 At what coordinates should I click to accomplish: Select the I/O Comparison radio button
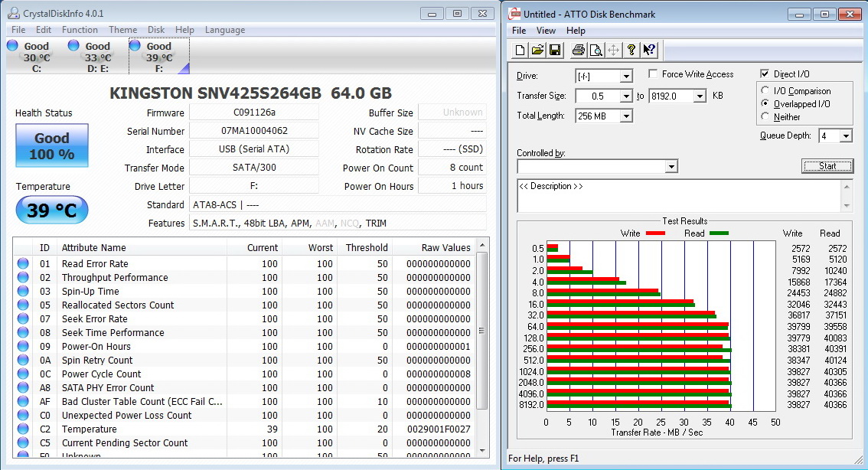(x=765, y=90)
